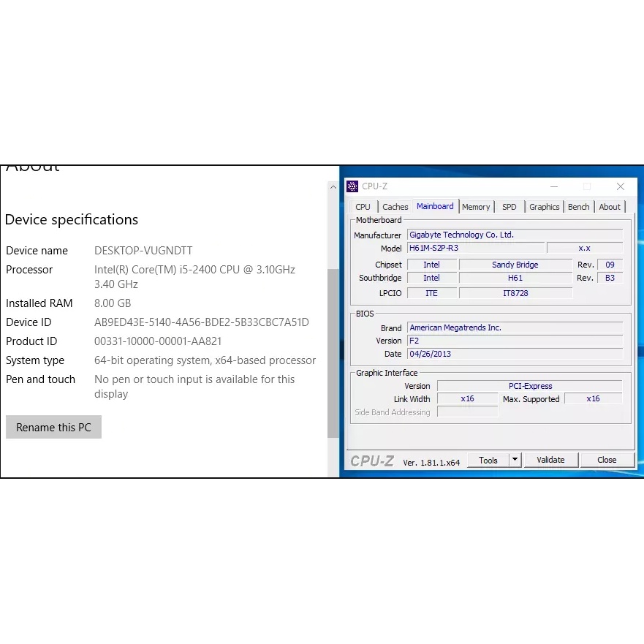Click the About page vertical scrollbar thumb
644x644 pixels.
333,352
